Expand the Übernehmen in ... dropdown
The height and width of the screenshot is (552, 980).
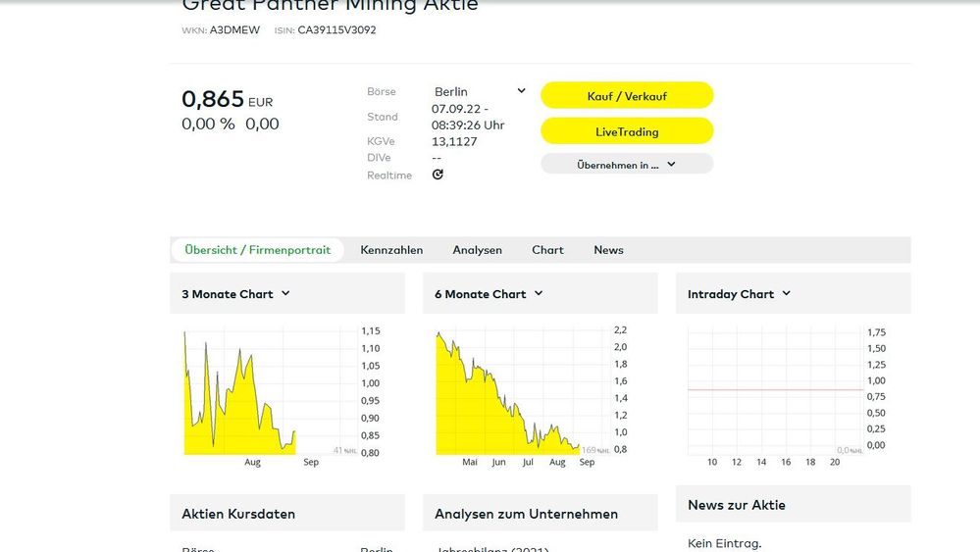pos(627,165)
